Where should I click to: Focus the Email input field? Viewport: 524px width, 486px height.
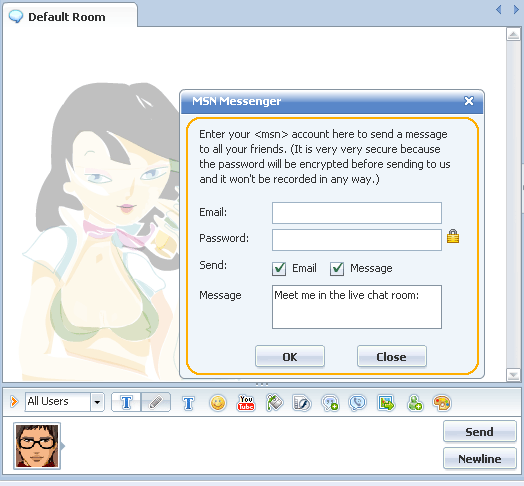click(357, 213)
